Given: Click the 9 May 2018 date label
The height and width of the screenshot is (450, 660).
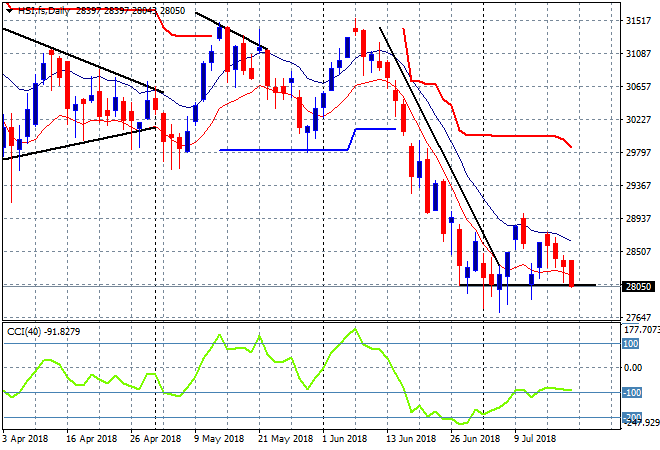Looking at the screenshot, I should 219,439.
